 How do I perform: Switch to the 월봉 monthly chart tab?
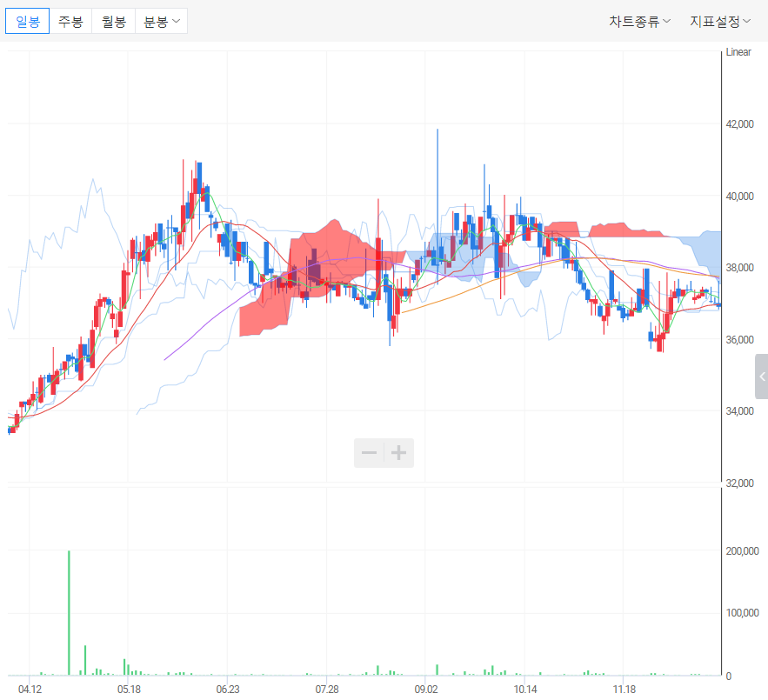tap(114, 21)
